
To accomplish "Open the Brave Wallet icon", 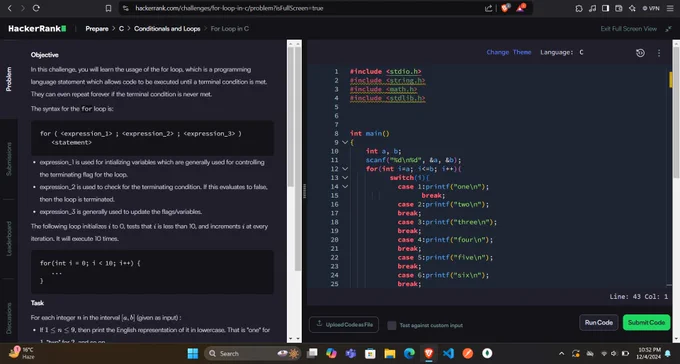I will pyautogui.click(x=619, y=8).
